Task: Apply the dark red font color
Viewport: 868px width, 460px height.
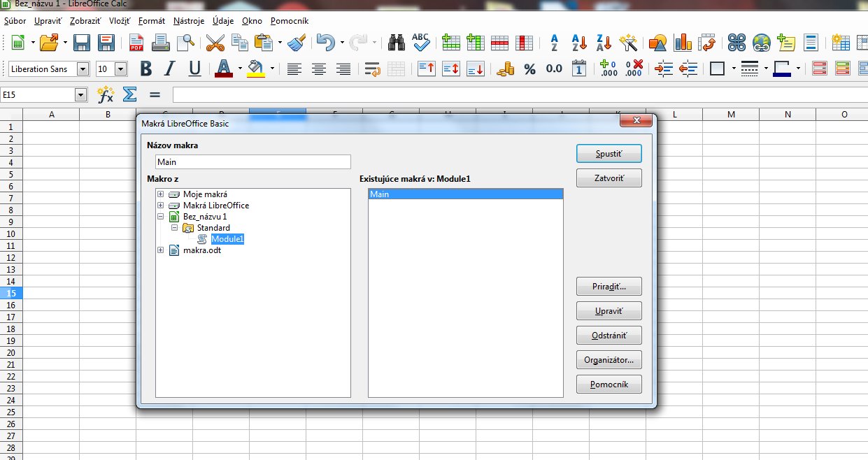Action: coord(223,69)
